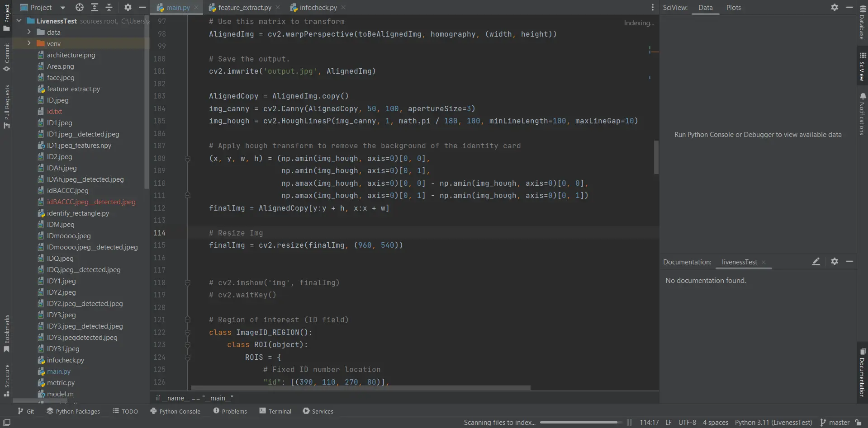Screen dimensions: 868x428
Task: Open the Project view dropdown
Action: click(62, 8)
